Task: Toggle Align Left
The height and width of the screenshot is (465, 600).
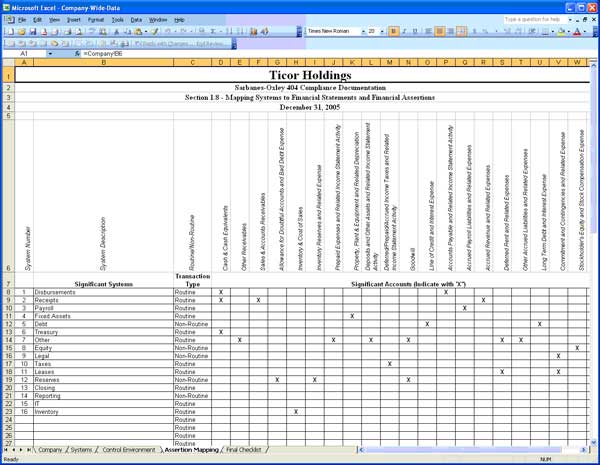Action: [x=429, y=31]
